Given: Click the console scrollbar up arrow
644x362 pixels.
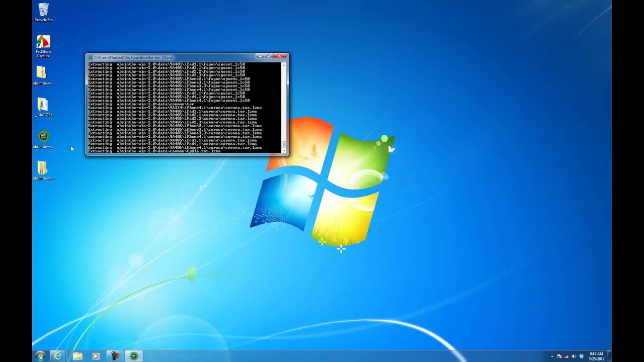Looking at the screenshot, I should (284, 65).
